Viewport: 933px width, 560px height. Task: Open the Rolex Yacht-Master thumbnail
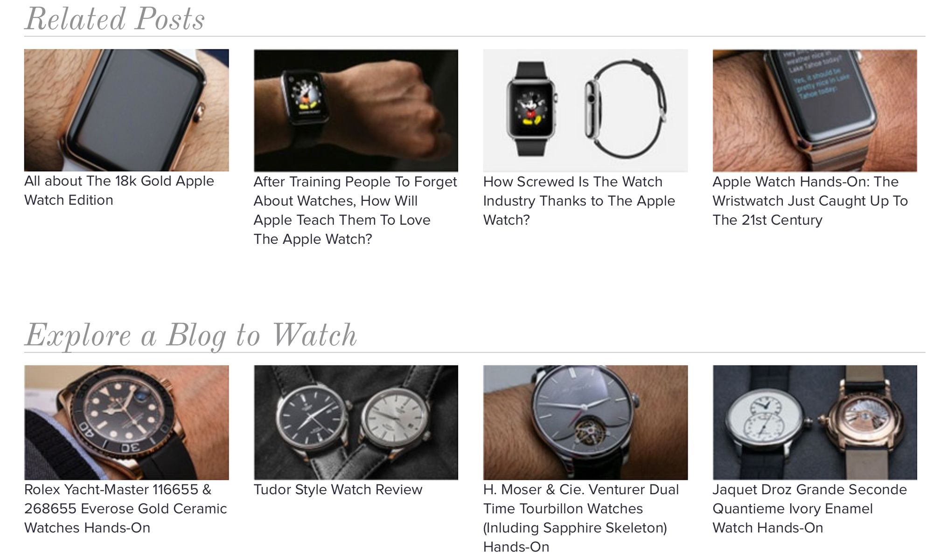click(x=126, y=422)
